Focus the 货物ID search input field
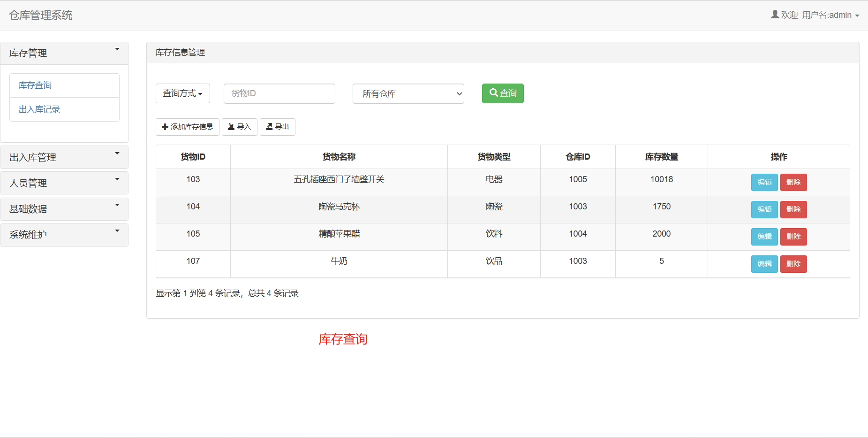 [279, 93]
